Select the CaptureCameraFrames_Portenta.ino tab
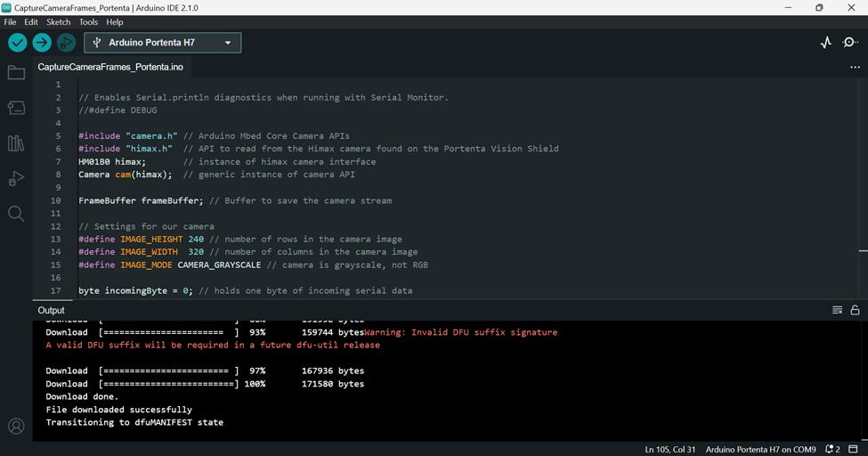868x456 pixels. [110, 67]
